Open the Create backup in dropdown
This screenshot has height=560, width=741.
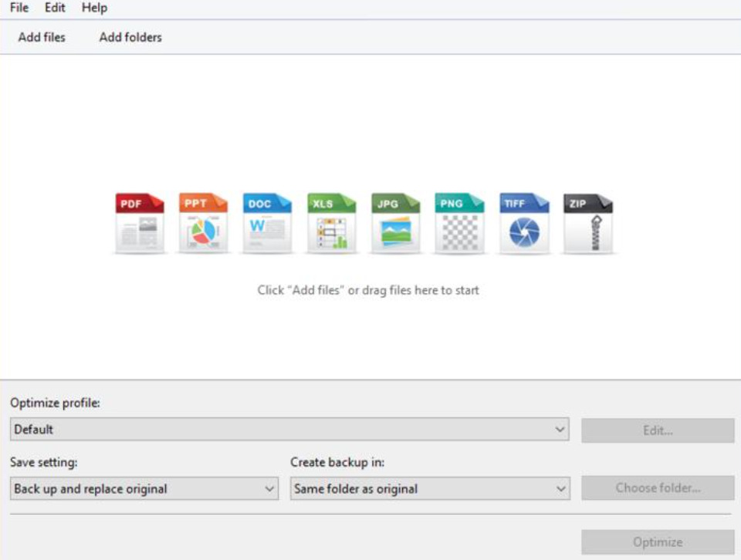pos(430,489)
